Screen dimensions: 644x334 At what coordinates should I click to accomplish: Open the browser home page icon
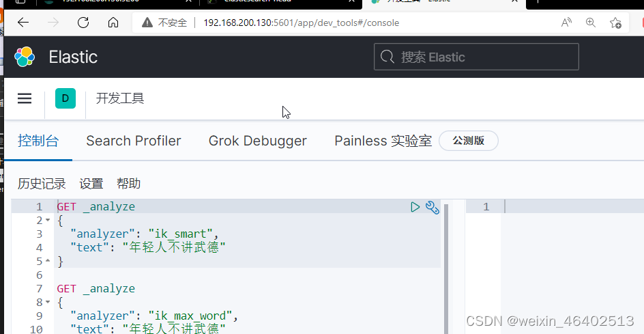113,23
